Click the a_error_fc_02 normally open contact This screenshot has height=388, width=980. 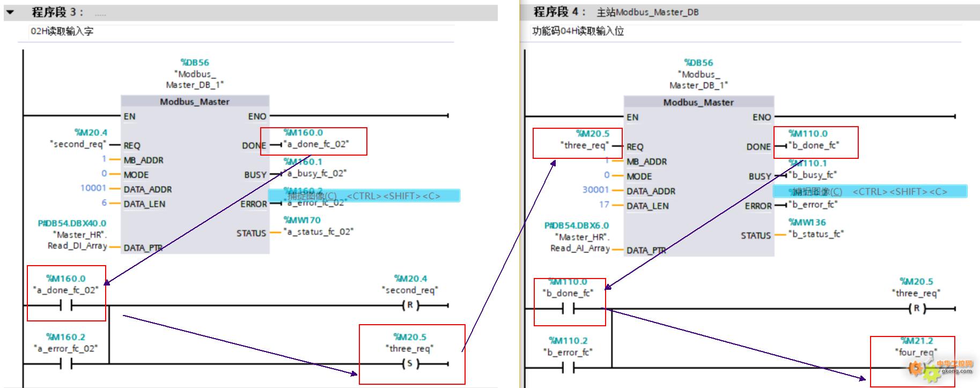tap(67, 364)
